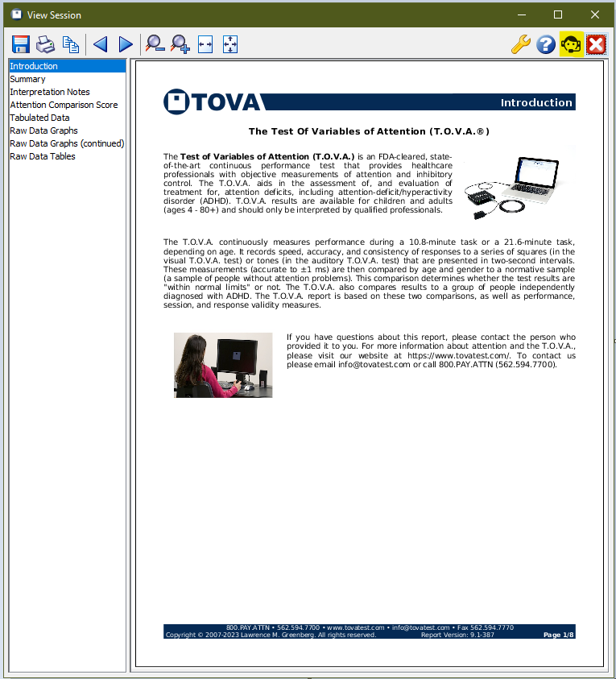Click the https://www.tovatest.com/ link text
Image resolution: width=616 pixels, height=679 pixels.
(x=459, y=355)
